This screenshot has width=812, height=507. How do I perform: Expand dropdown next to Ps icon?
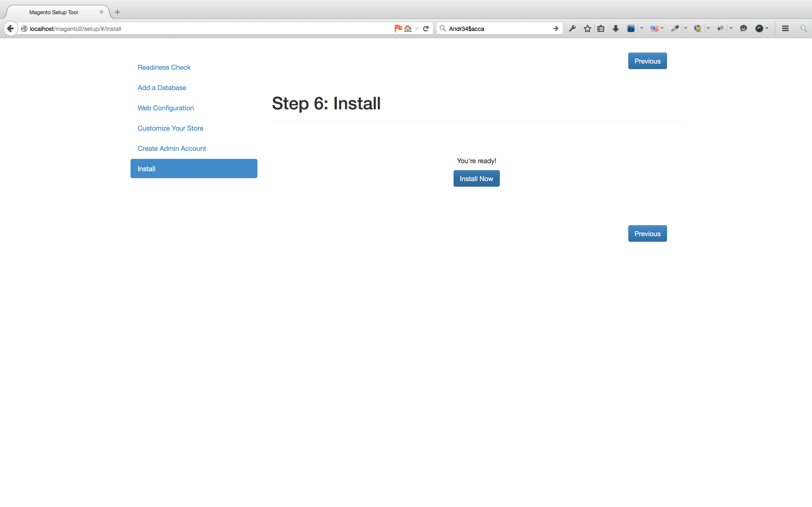(642, 28)
